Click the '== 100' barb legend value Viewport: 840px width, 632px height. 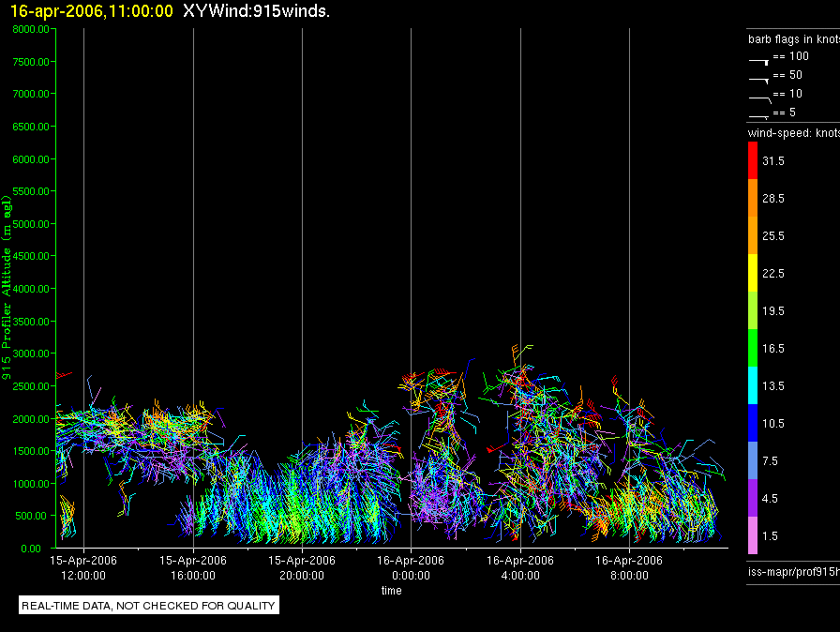pyautogui.click(x=790, y=55)
